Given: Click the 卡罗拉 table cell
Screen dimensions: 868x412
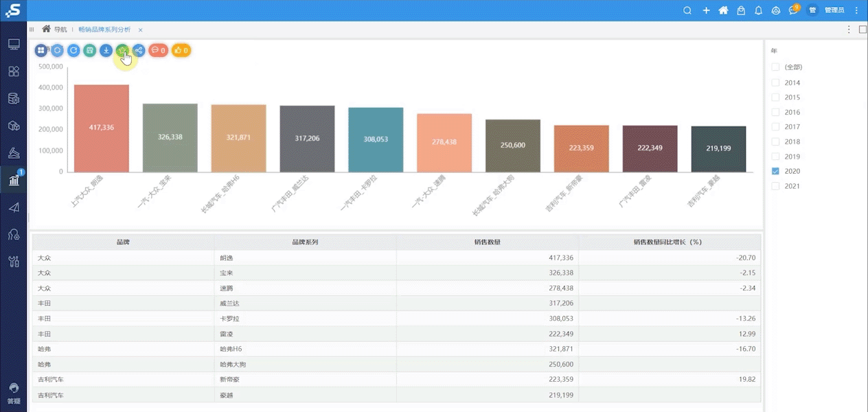Looking at the screenshot, I should 305,319.
